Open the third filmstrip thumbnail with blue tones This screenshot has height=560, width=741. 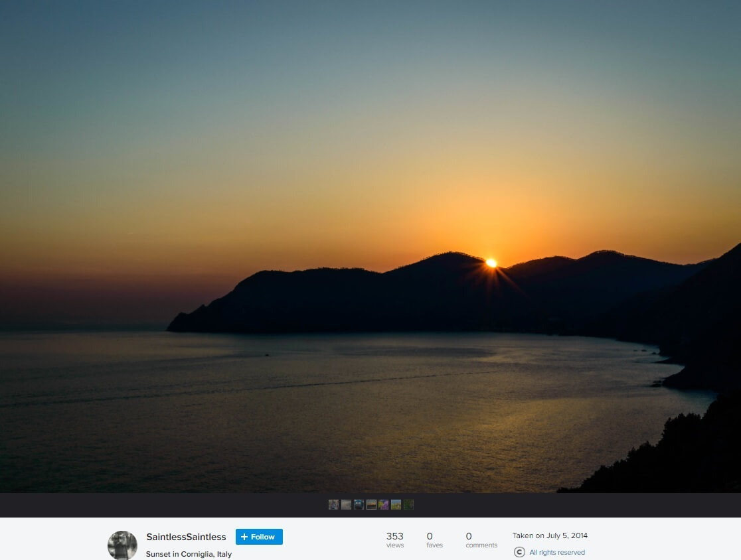click(359, 504)
